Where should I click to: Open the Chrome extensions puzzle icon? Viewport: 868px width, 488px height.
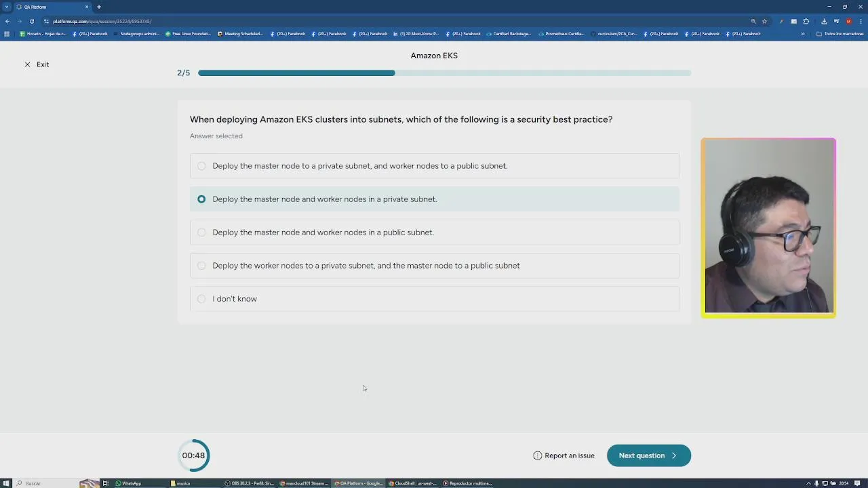[x=806, y=21]
